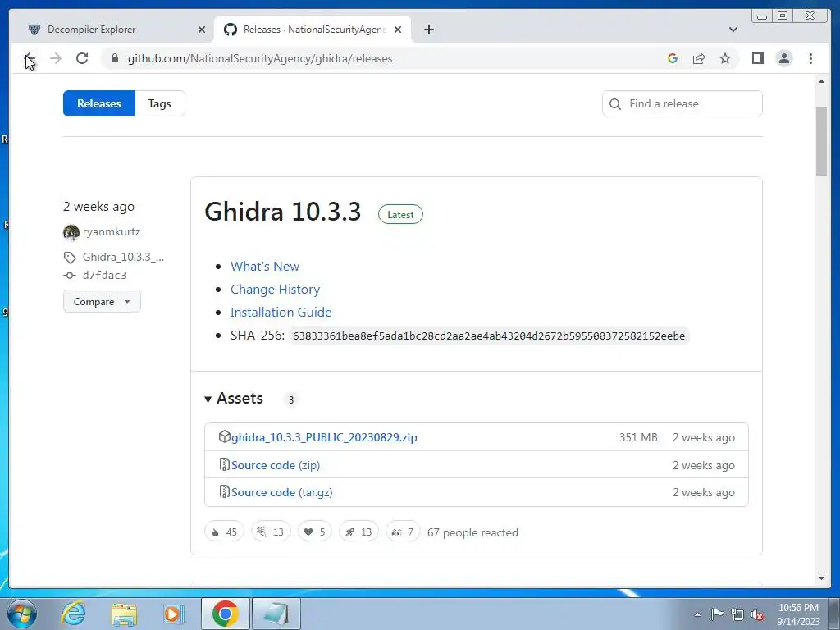Select the Releases GitHub tab
This screenshot has width=840, height=630.
coord(313,30)
